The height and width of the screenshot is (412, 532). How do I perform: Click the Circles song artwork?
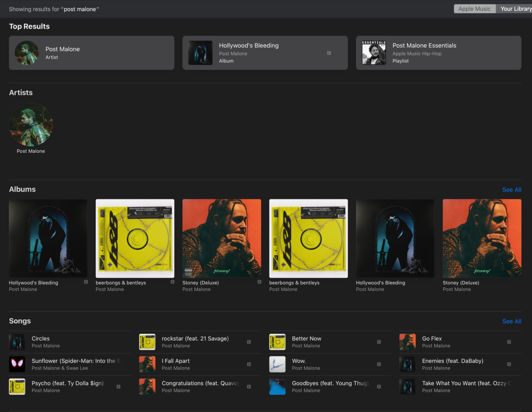pos(17,342)
